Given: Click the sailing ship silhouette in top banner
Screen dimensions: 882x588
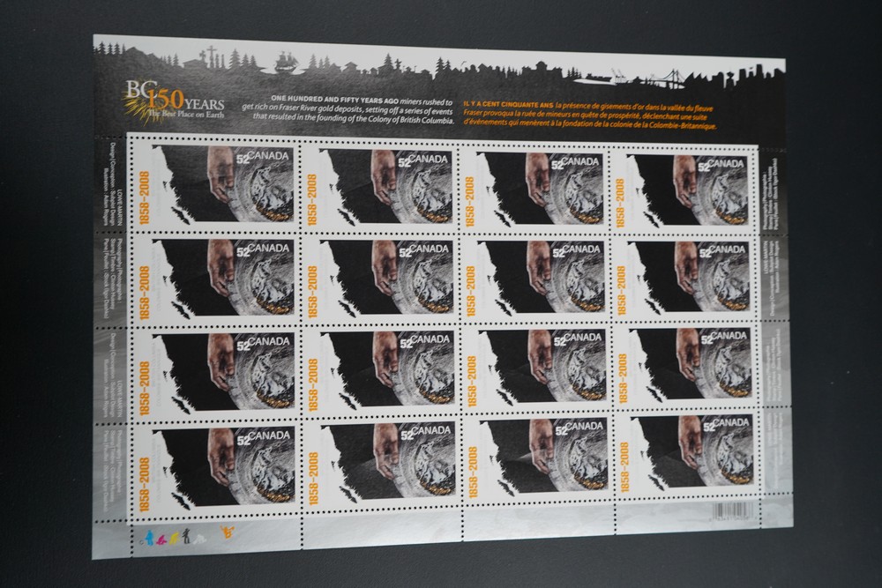Looking at the screenshot, I should (x=288, y=62).
